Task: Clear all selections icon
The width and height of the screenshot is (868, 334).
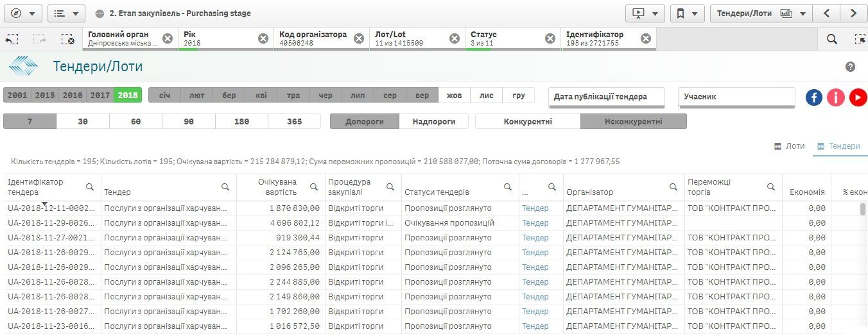Action: click(x=67, y=39)
